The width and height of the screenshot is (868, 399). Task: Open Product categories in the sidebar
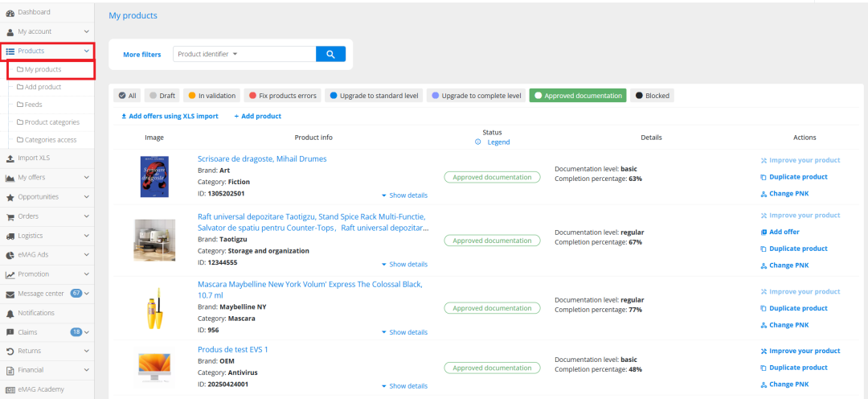51,122
